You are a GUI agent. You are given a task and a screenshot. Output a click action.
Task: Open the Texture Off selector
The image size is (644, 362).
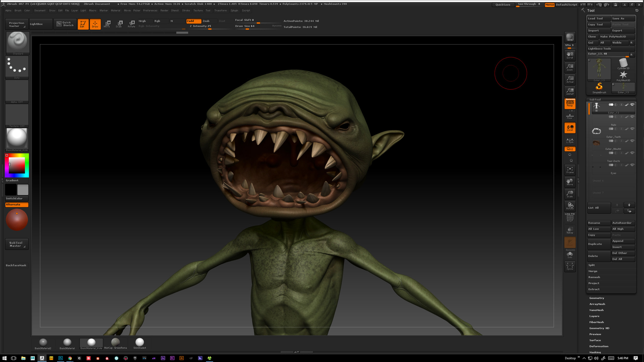[x=17, y=116]
